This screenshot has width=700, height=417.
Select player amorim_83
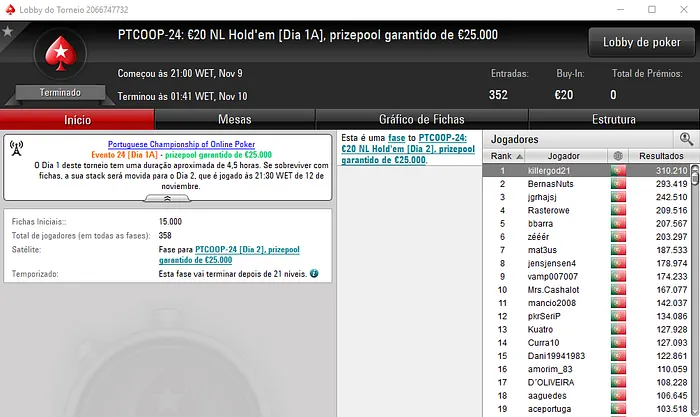click(550, 369)
